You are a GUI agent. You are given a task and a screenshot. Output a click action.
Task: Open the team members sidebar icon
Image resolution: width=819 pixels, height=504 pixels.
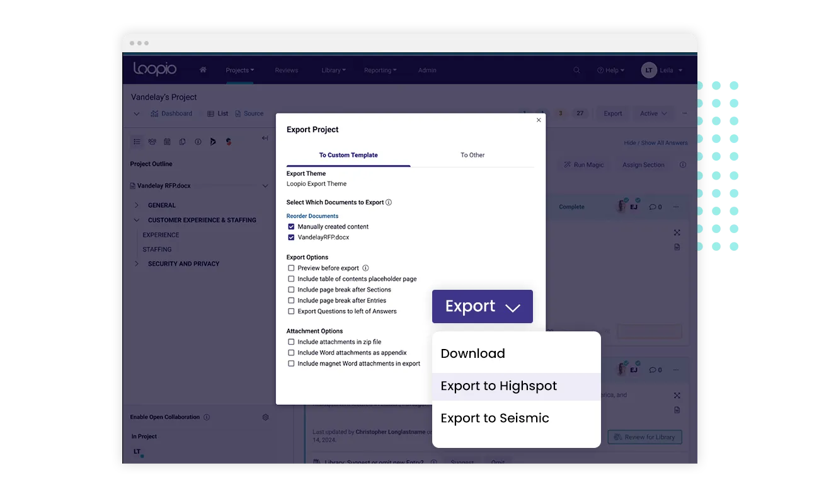coord(152,142)
